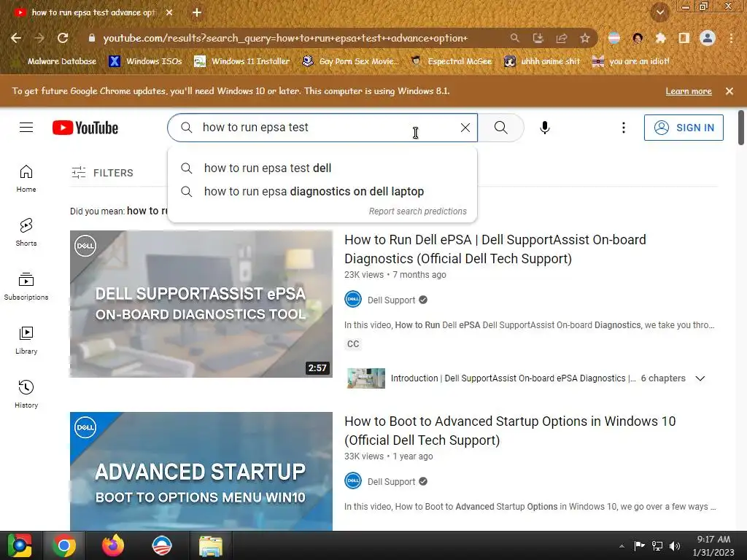The width and height of the screenshot is (747, 560).
Task: Click the YouTube search magnifier button
Action: click(500, 128)
